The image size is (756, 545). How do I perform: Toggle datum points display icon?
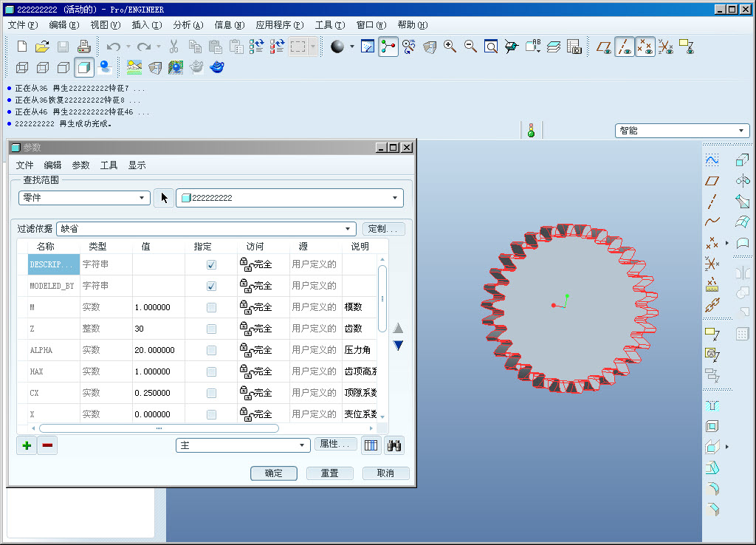point(645,47)
